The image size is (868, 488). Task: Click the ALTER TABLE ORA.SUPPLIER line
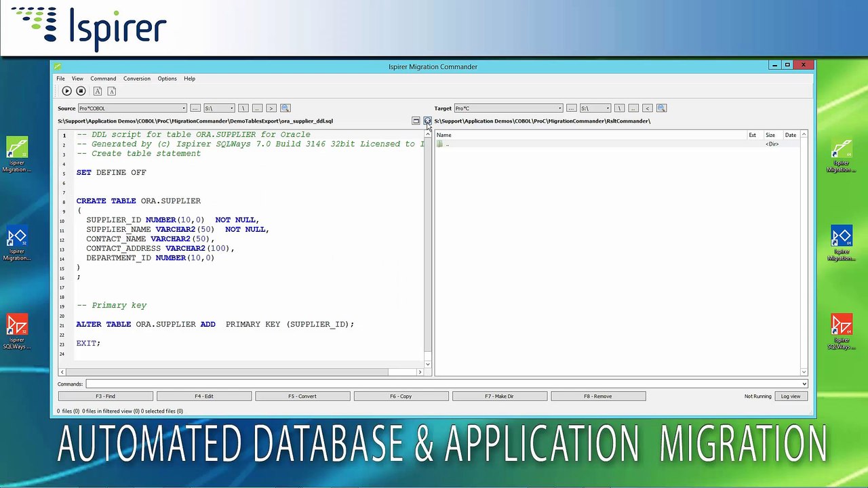tap(215, 324)
